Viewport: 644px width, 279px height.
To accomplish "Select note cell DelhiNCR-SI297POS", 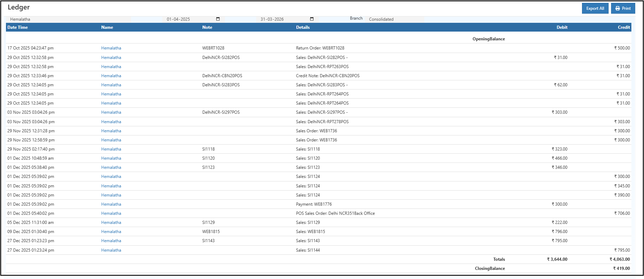I will [x=221, y=112].
